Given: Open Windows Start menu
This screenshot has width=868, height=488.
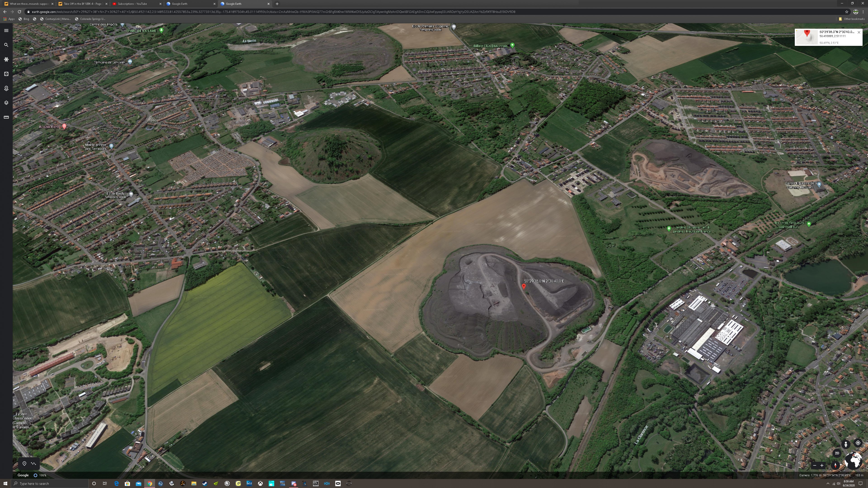Looking at the screenshot, I should 5,483.
